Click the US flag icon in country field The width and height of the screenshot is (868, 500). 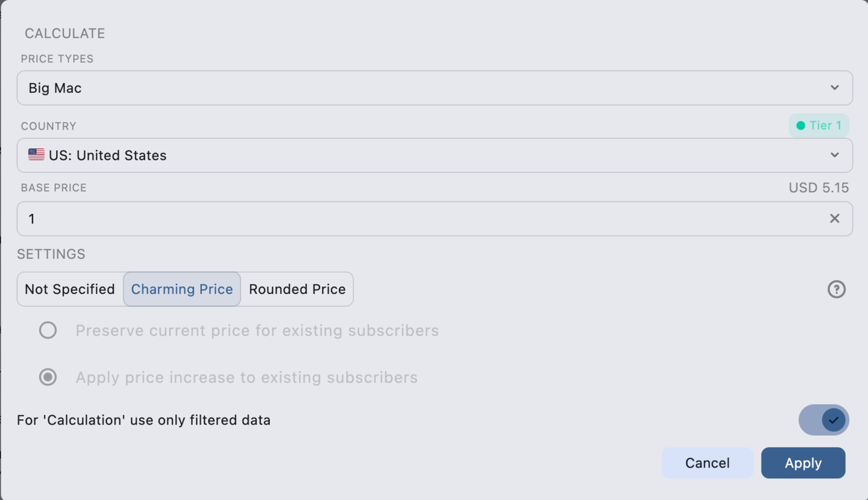tap(36, 155)
